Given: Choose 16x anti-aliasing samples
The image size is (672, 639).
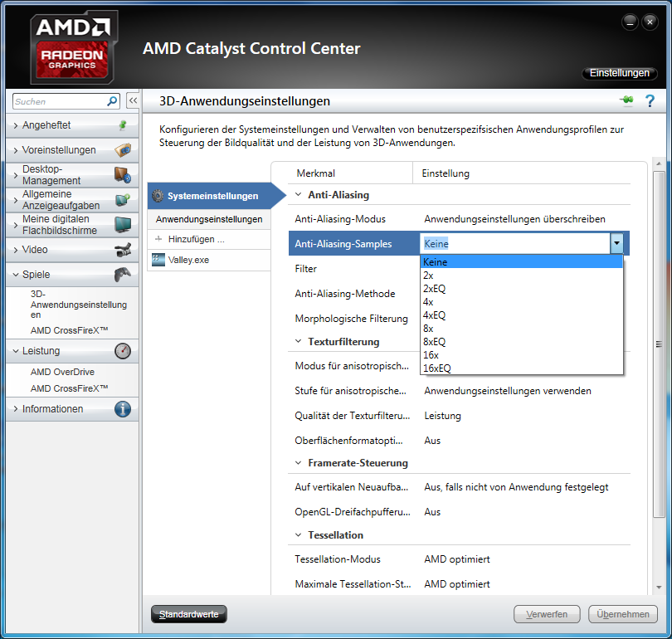Looking at the screenshot, I should [522, 355].
